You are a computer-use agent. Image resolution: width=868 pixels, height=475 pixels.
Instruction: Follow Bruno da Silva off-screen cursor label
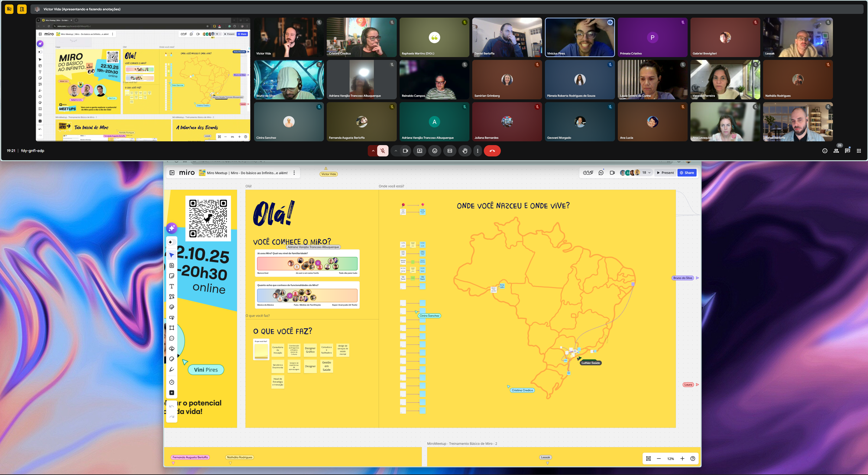[x=683, y=278]
